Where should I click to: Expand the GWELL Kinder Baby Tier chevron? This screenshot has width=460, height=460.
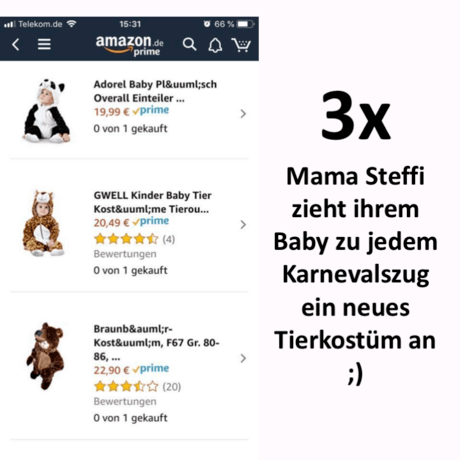(243, 224)
